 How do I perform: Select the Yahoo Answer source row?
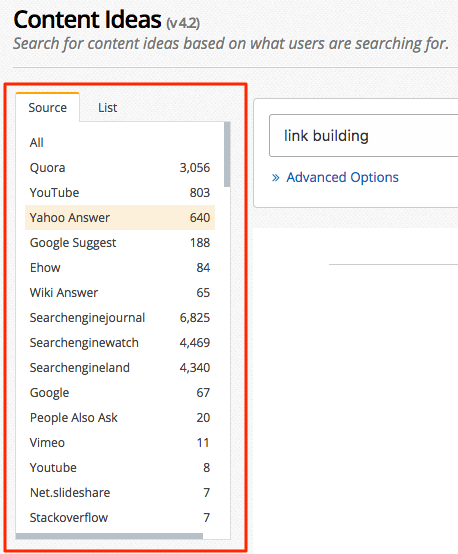(120, 218)
